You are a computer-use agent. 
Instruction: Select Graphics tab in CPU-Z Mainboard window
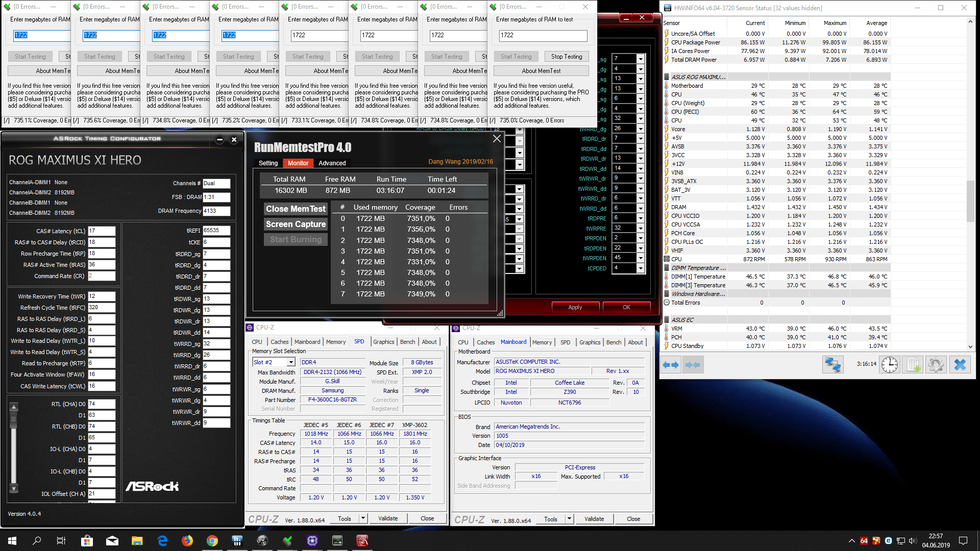tap(590, 342)
